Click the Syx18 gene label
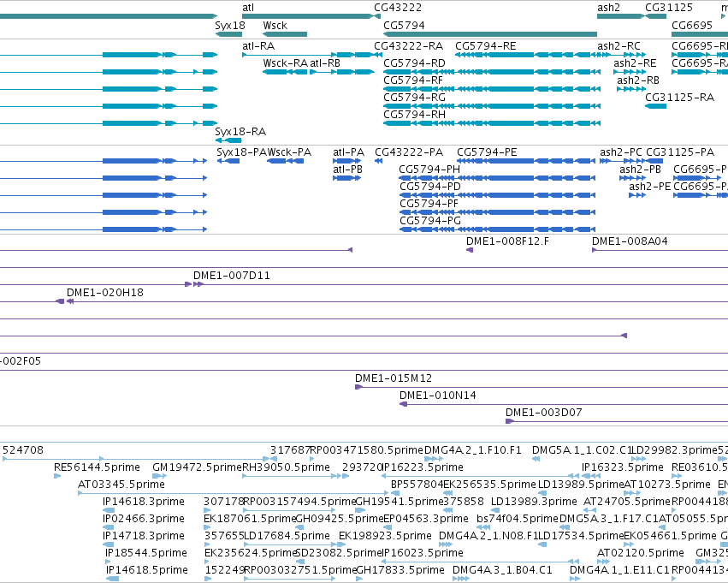 click(x=230, y=26)
